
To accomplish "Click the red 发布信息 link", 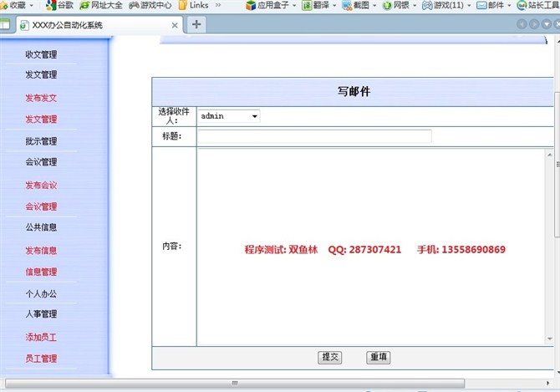I will 41,251.
